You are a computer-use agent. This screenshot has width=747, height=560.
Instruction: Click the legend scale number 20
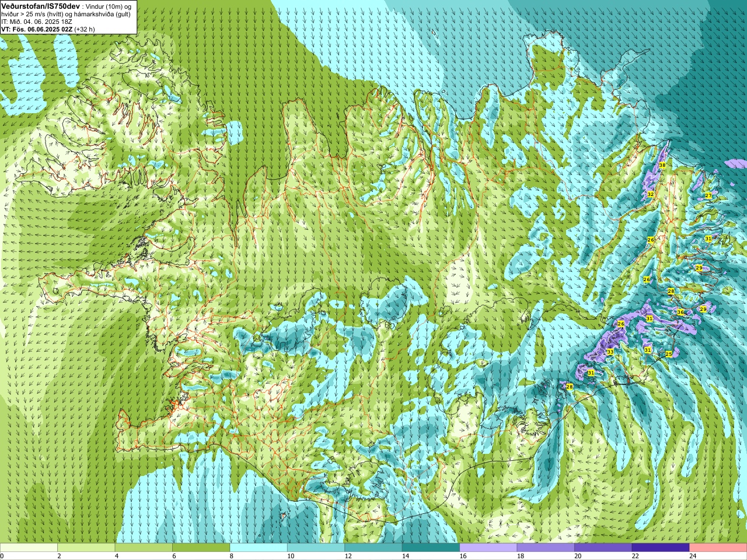pos(578,556)
